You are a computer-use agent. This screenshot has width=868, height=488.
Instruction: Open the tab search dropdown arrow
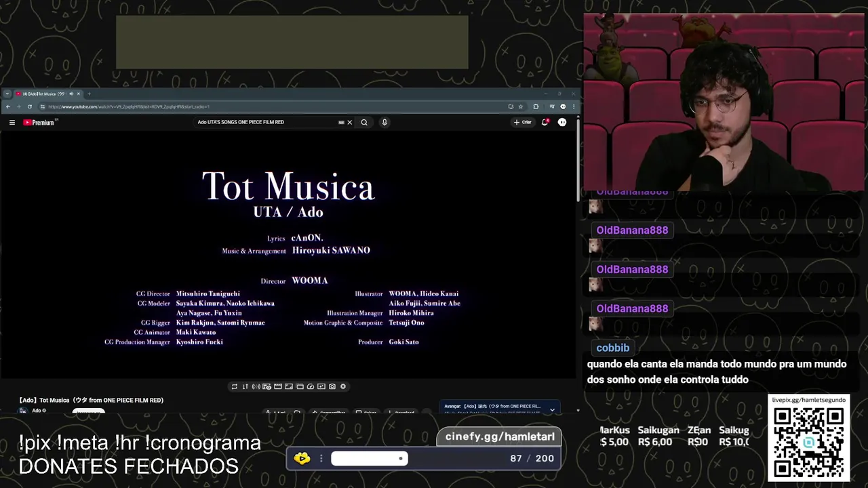7,94
